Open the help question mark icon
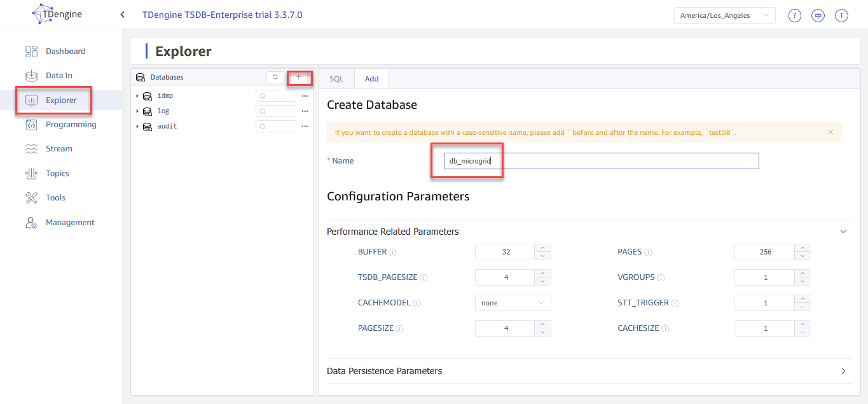 click(794, 16)
